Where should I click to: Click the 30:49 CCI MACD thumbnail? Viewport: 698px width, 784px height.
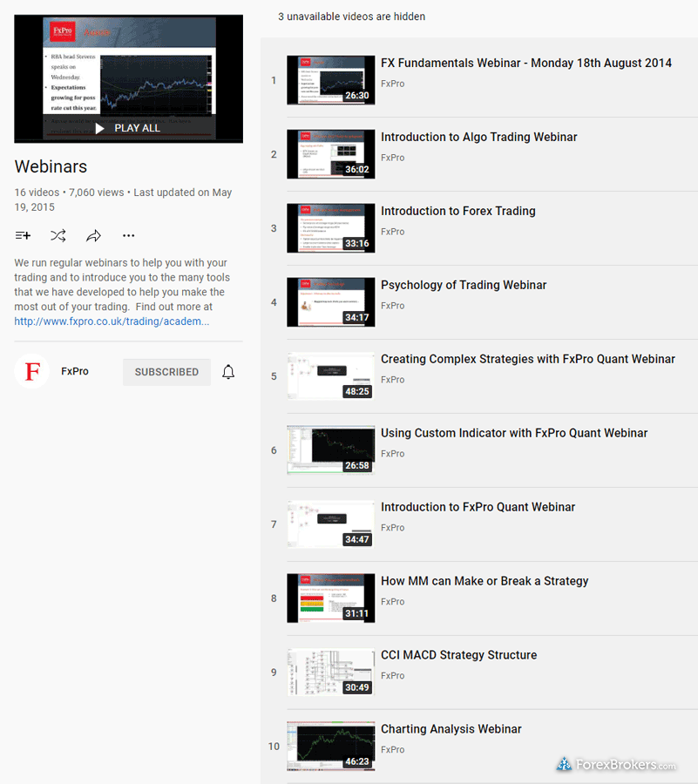pyautogui.click(x=331, y=672)
